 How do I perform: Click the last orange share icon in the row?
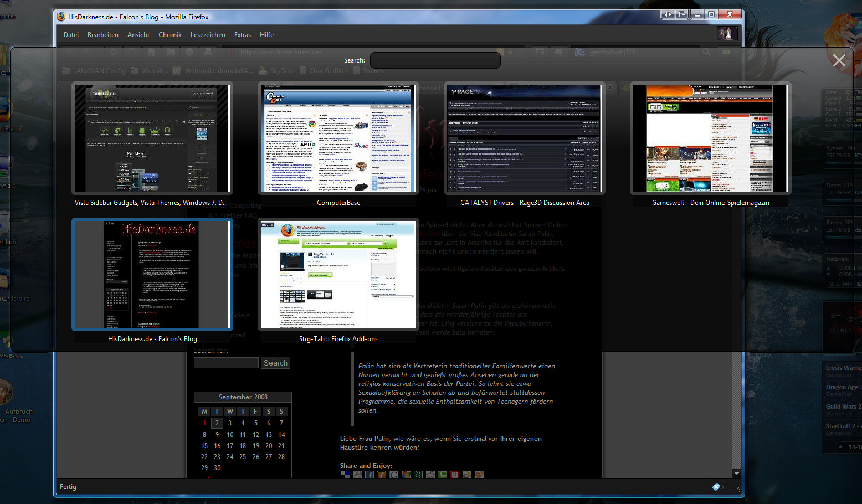[x=479, y=474]
